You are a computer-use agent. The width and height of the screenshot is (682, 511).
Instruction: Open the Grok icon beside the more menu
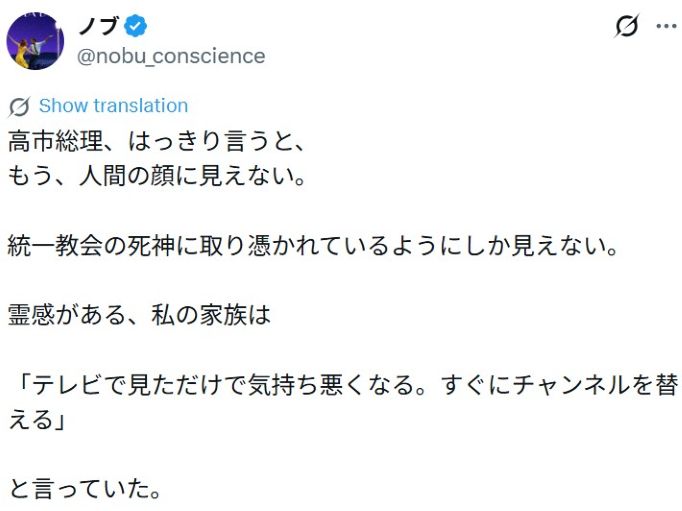point(627,26)
